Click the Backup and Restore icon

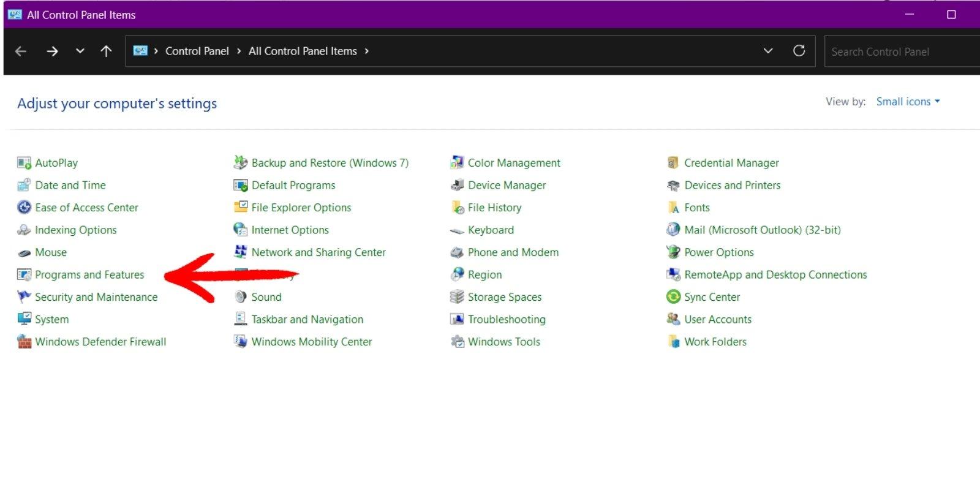(x=241, y=163)
